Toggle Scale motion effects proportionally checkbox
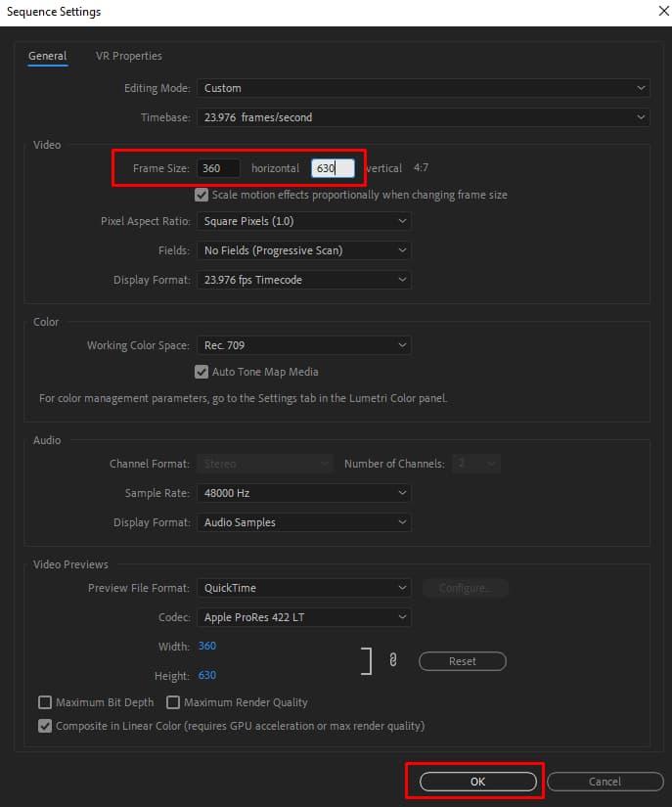Image resolution: width=672 pixels, height=807 pixels. point(202,195)
